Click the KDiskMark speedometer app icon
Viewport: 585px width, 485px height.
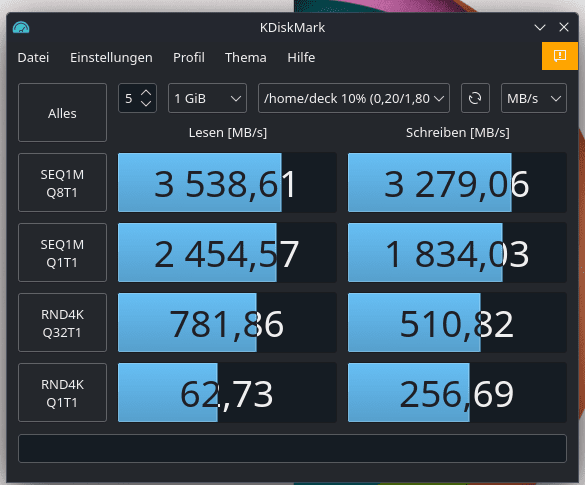[x=21, y=28]
